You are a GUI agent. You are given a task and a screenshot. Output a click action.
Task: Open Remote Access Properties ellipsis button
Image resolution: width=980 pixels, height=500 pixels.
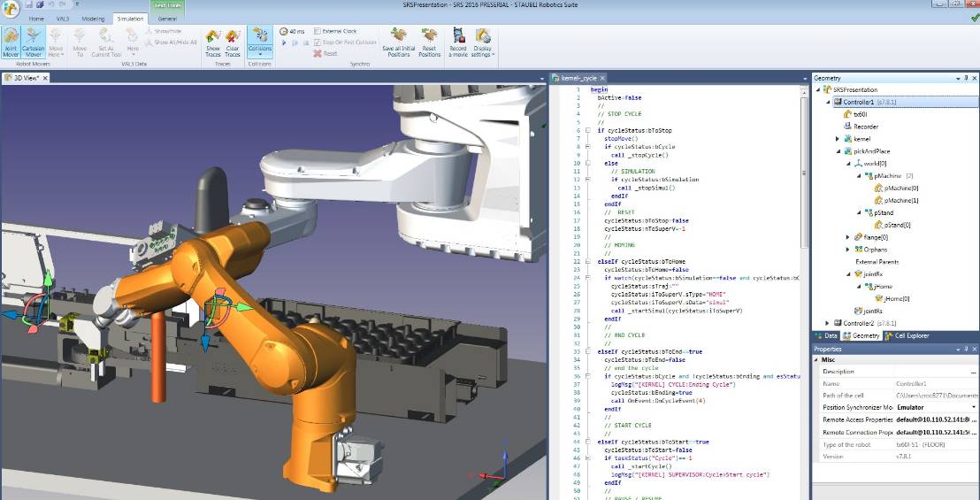click(x=974, y=420)
